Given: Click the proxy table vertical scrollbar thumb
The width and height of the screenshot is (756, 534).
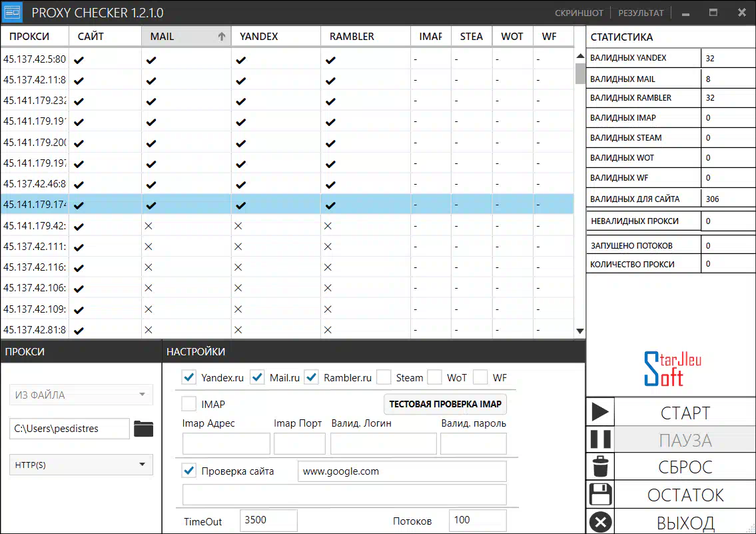Looking at the screenshot, I should tap(580, 73).
